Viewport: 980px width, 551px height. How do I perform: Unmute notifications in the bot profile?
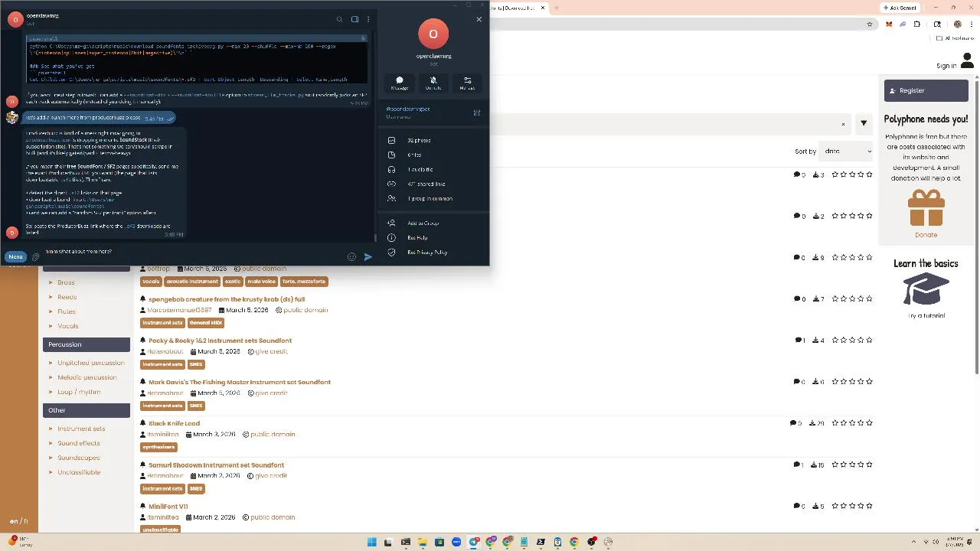(433, 83)
